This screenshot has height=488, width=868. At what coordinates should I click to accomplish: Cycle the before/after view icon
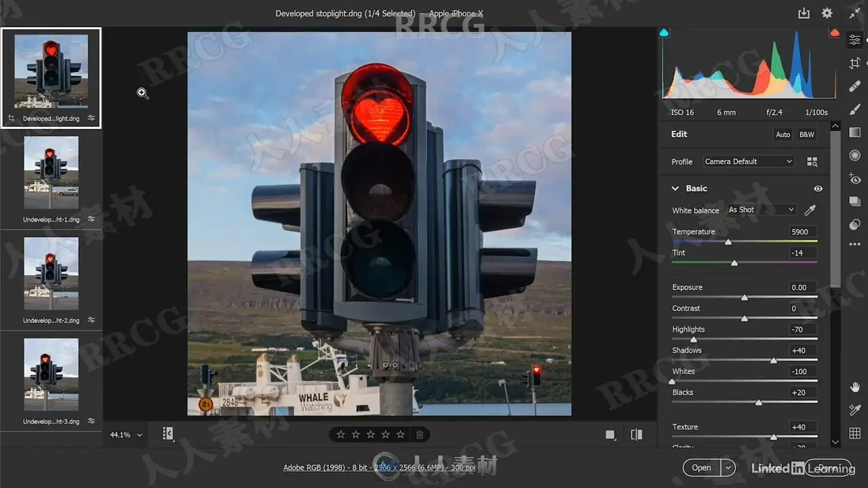coord(636,434)
